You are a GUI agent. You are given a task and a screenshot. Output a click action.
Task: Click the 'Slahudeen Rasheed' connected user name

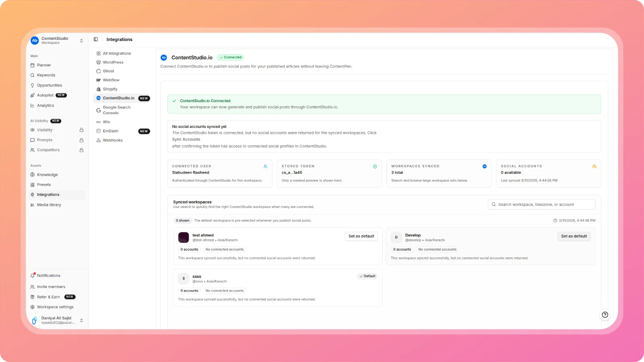point(191,173)
